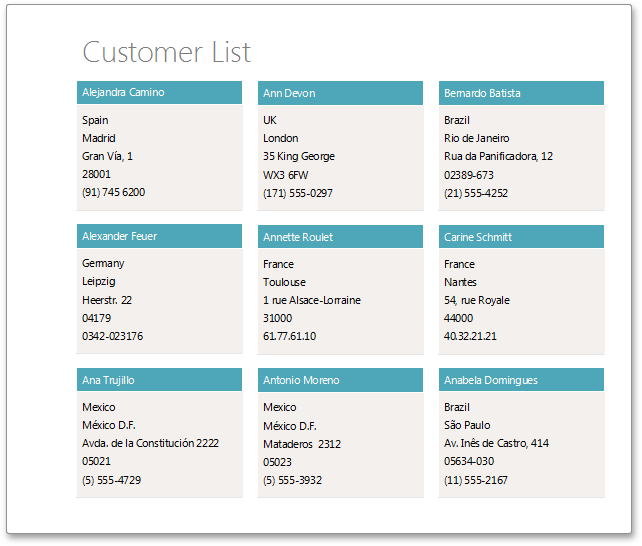Click the address Rua da Panificadora, 12

click(498, 156)
